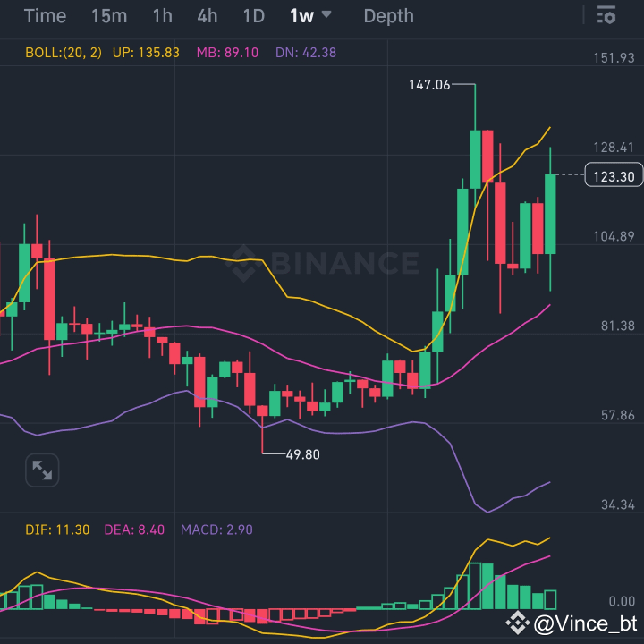
Task: Select the Time chart tab
Action: [46, 16]
